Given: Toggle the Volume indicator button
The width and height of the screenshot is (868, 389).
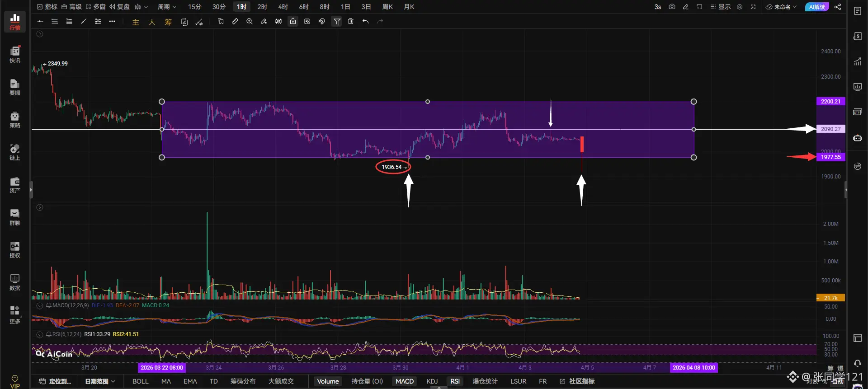Looking at the screenshot, I should click(x=328, y=381).
